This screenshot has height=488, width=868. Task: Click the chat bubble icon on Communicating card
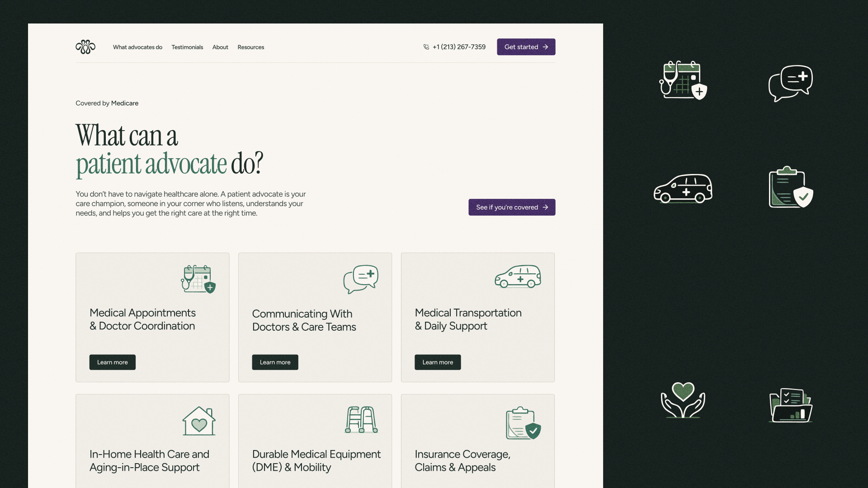361,279
